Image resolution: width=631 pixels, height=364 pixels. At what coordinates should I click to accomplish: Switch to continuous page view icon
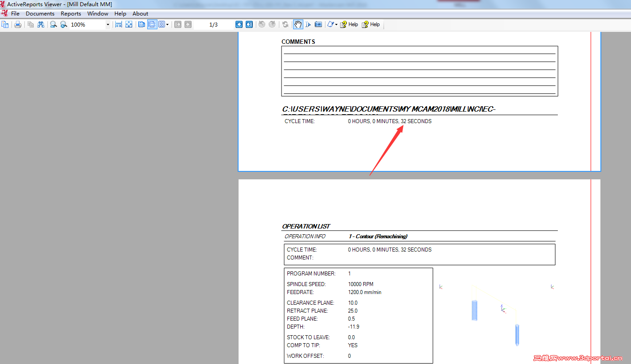[x=152, y=24]
